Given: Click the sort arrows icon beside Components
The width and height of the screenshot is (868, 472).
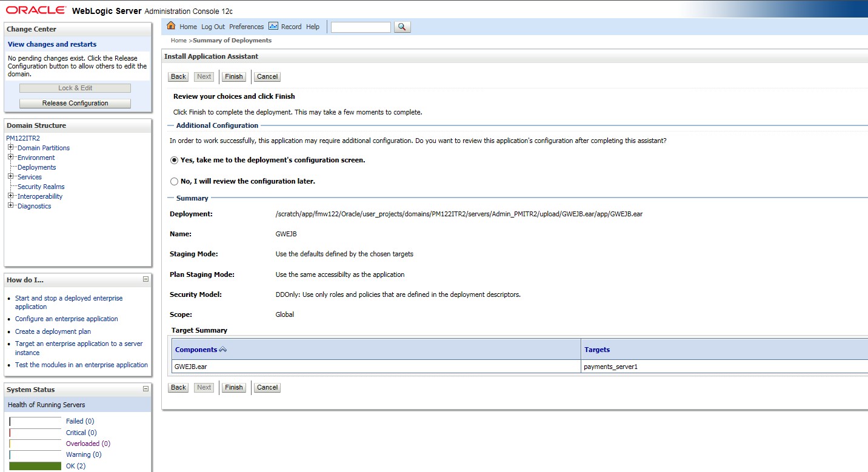Looking at the screenshot, I should [222, 350].
